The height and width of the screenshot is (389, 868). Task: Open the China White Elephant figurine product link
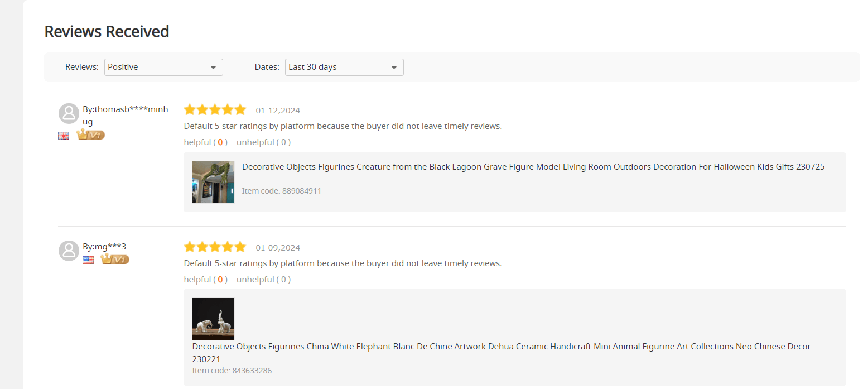click(x=500, y=346)
